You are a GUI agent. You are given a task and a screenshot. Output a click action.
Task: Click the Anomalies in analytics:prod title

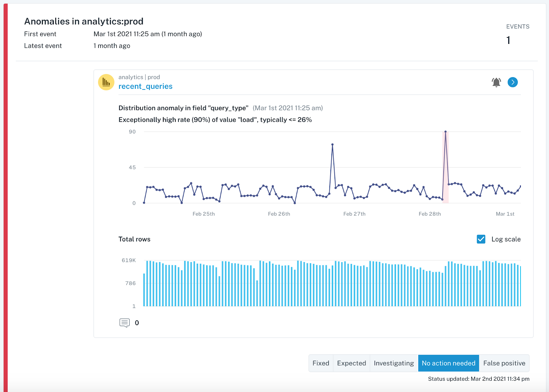coord(84,21)
